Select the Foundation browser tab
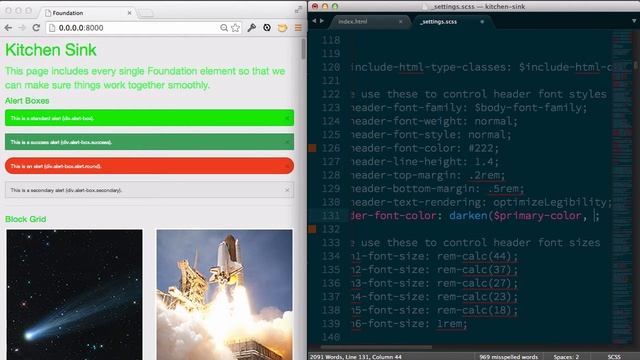The width and height of the screenshot is (640, 360). 88,13
